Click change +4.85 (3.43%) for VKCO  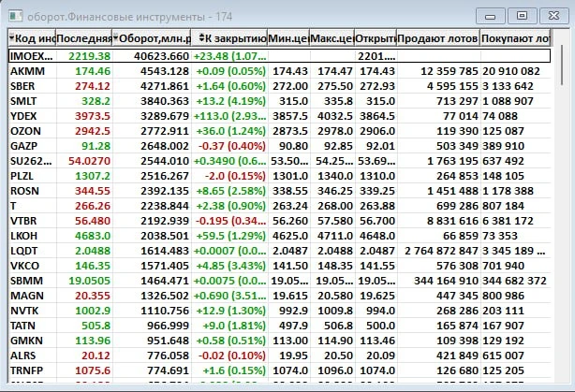[x=231, y=266]
